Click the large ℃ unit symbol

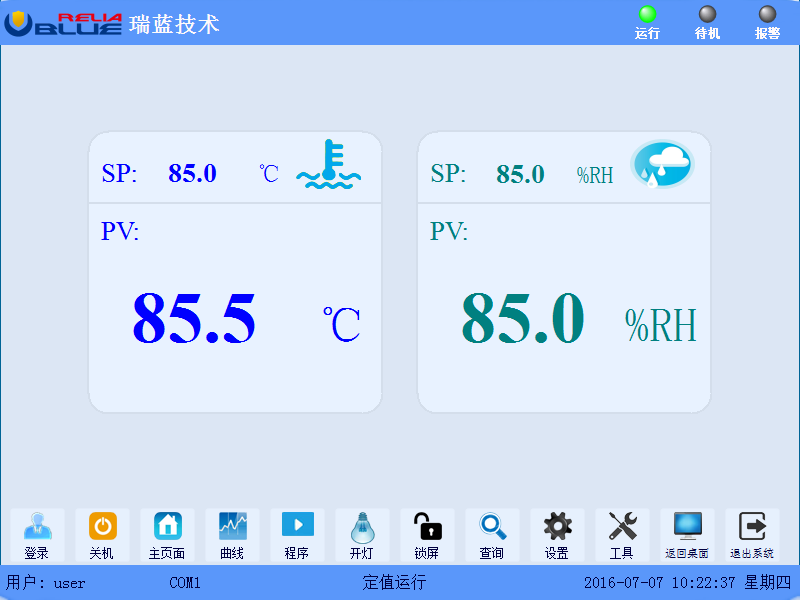pos(342,324)
